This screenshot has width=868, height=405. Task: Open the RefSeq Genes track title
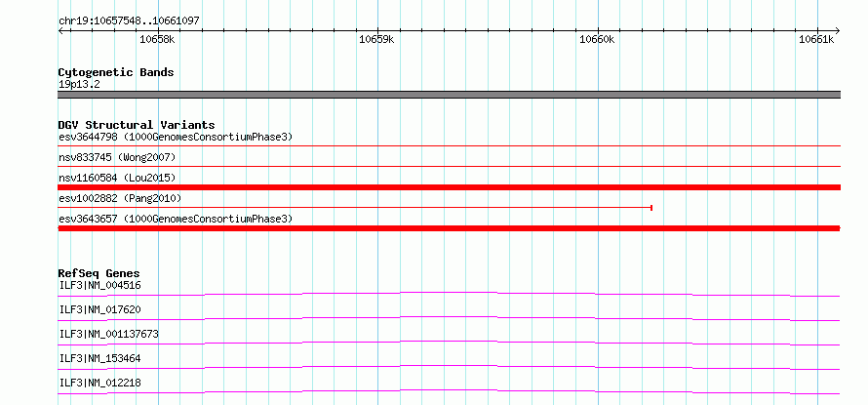point(99,273)
